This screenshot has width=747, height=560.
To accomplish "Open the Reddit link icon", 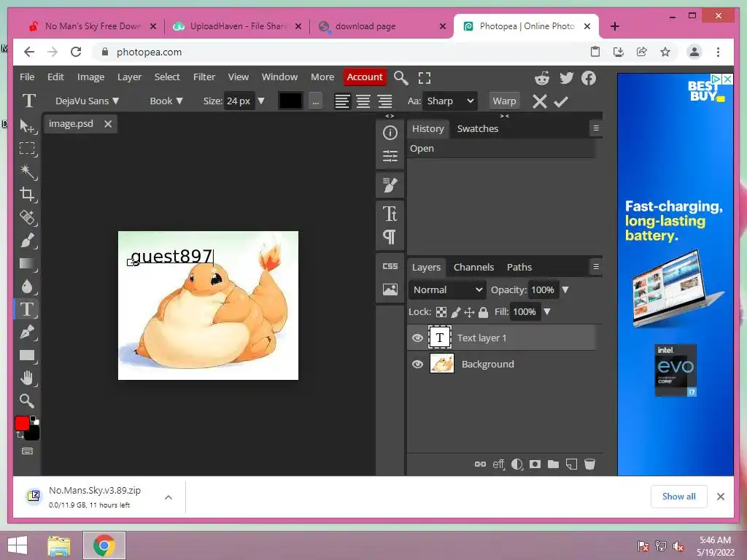I will click(542, 77).
